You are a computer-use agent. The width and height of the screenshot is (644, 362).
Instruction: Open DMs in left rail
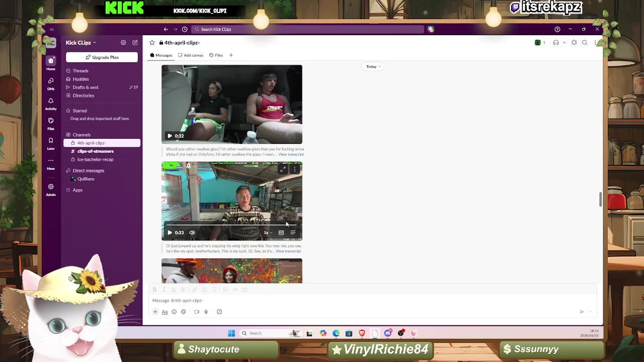51,83
